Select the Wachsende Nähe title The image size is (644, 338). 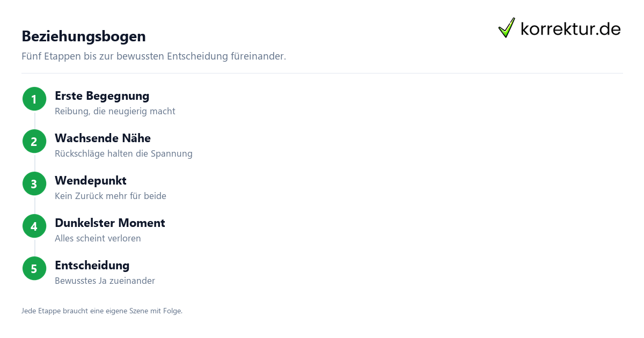[x=103, y=138]
